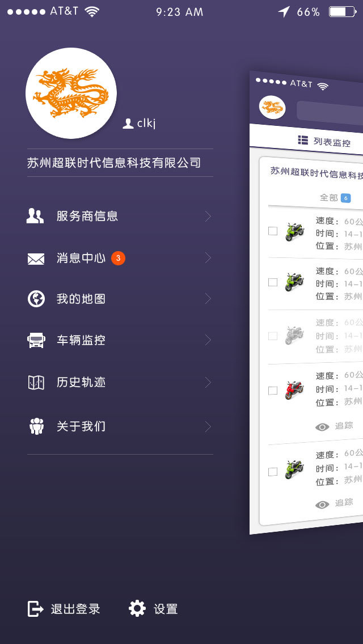Open 消息中心 envelope icon
Viewport: 363px width, 644px height.
[x=36, y=259]
